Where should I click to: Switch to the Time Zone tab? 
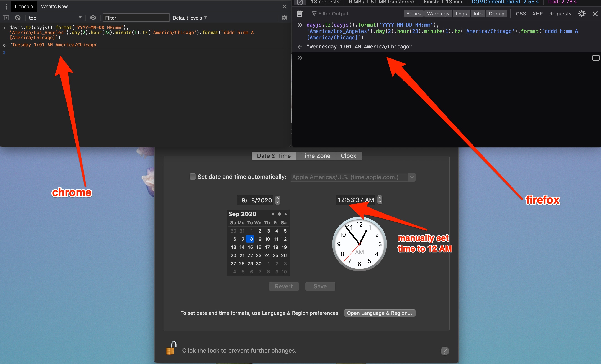pos(316,156)
